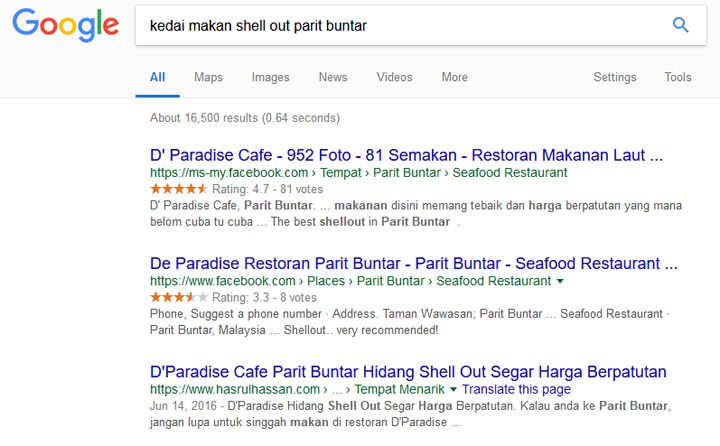
Task: Open the News tab
Action: tap(333, 77)
